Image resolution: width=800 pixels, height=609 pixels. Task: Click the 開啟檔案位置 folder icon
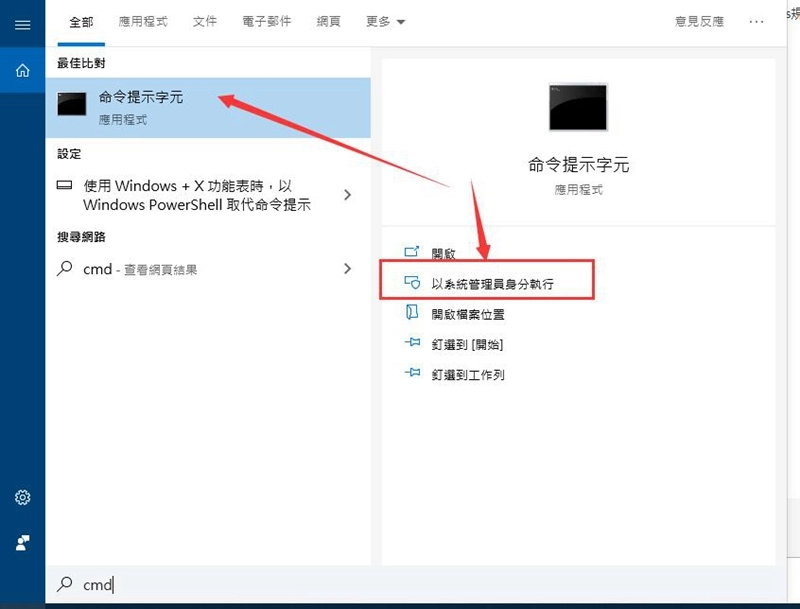pos(412,312)
